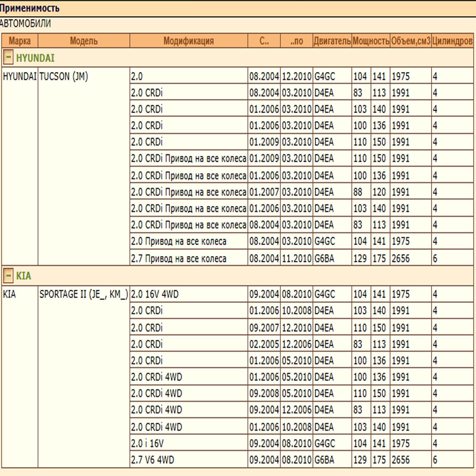Click the Двигатель column header
Viewport: 476px width, 476px height.
tap(332, 41)
